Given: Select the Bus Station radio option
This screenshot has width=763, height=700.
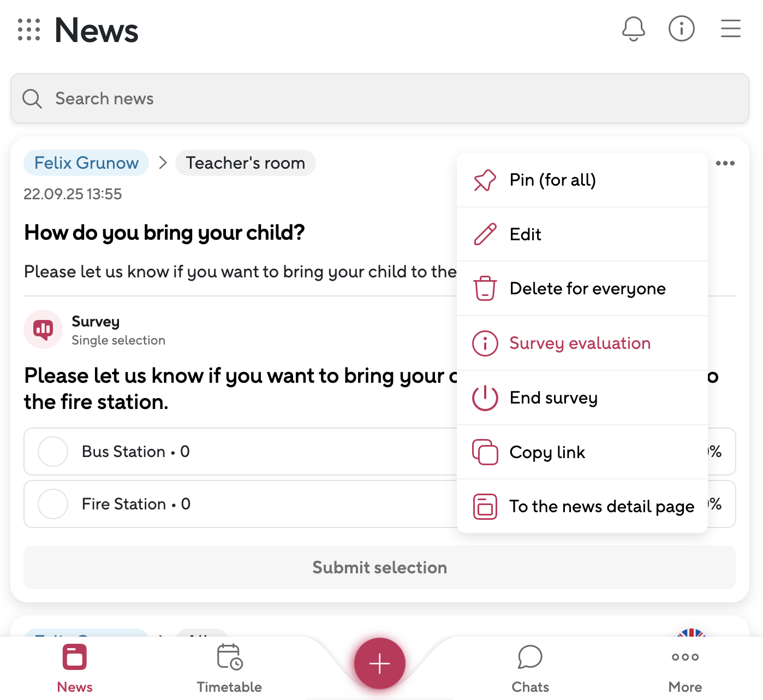Looking at the screenshot, I should pos(53,452).
